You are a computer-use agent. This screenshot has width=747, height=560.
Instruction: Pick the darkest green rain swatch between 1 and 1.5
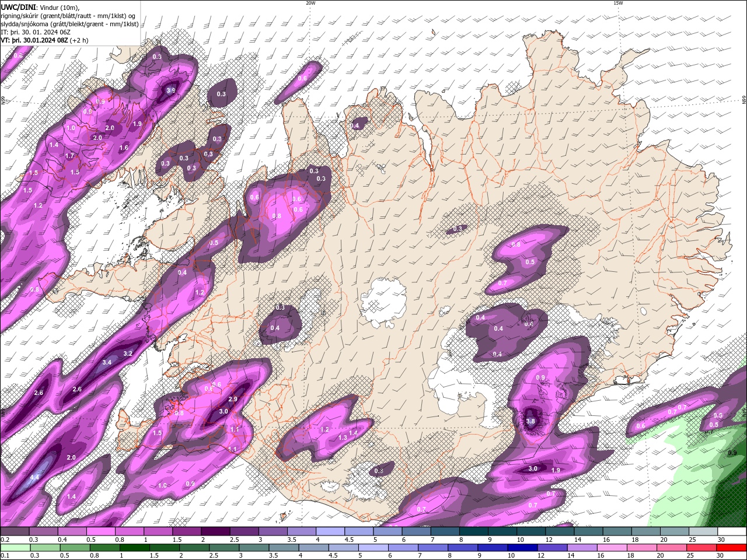(x=134, y=548)
